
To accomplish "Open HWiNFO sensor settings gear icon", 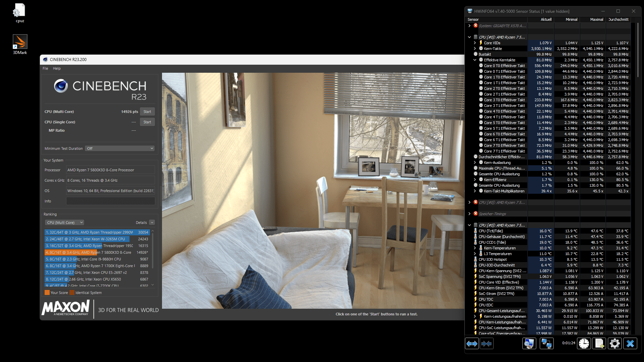I will 615,344.
